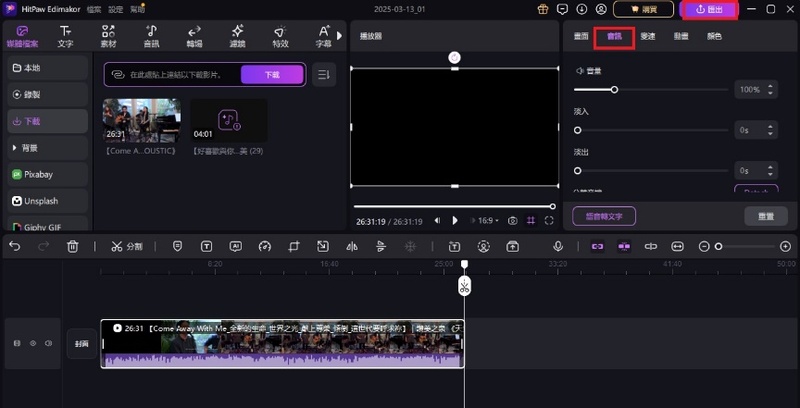
Task: Mirror the clip with the flip horizontal icon
Action: coord(352,247)
